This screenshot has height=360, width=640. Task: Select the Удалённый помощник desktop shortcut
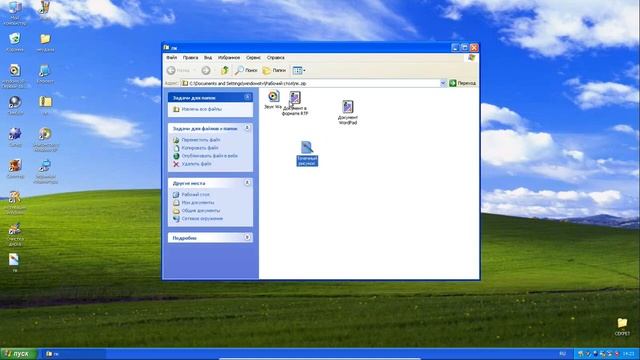[x=45, y=166]
